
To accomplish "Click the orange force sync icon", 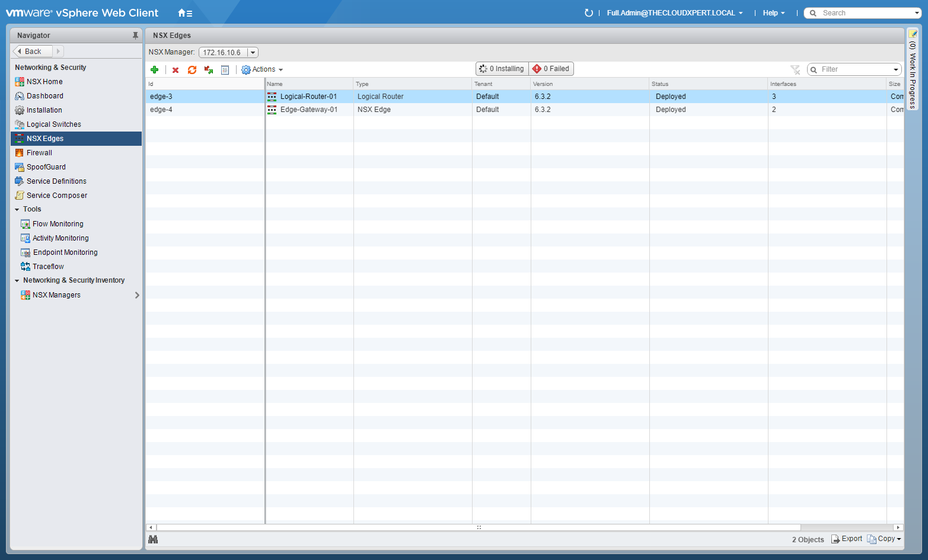I will pos(192,70).
